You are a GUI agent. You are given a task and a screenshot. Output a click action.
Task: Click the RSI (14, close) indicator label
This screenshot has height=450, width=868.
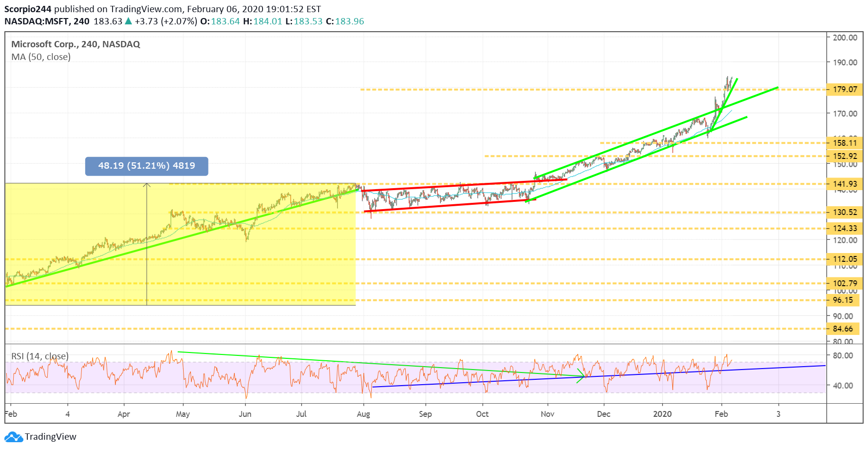coord(40,356)
